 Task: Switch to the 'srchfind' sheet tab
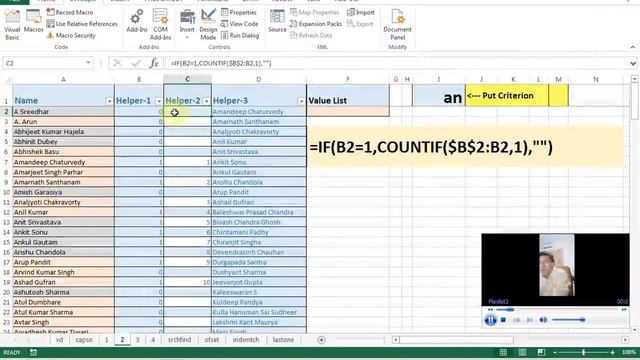[179, 340]
